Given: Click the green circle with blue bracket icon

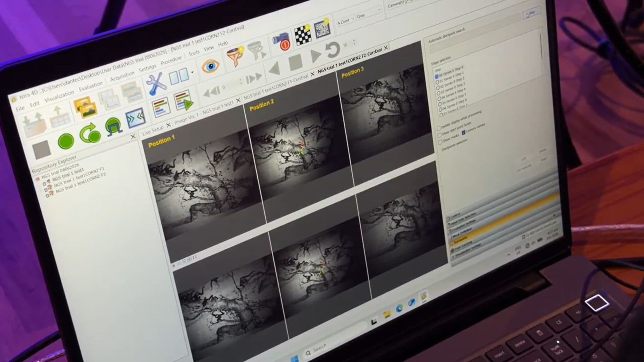Looking at the screenshot, I should [113, 126].
